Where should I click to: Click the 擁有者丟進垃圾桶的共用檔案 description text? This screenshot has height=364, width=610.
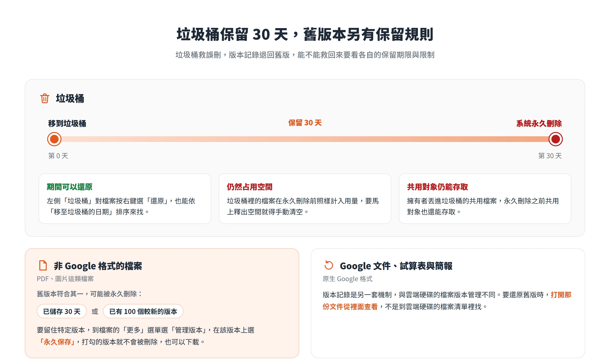483,206
